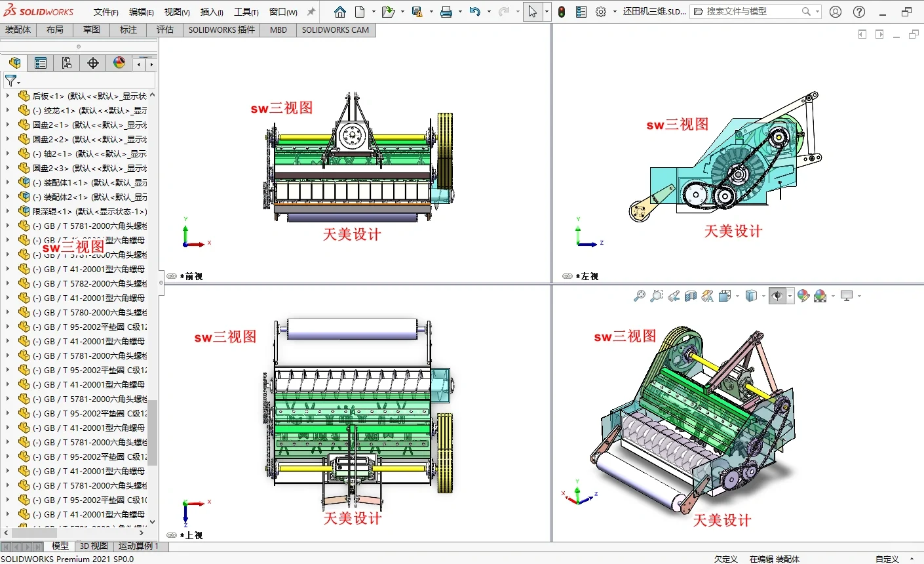The image size is (924, 564).
Task: Toggle the tree filter funnel
Action: [x=11, y=81]
